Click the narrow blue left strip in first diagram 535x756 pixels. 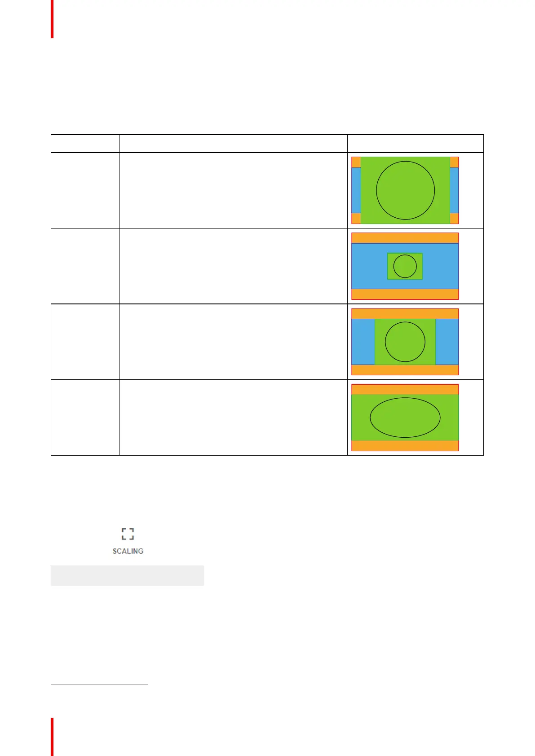click(x=356, y=190)
